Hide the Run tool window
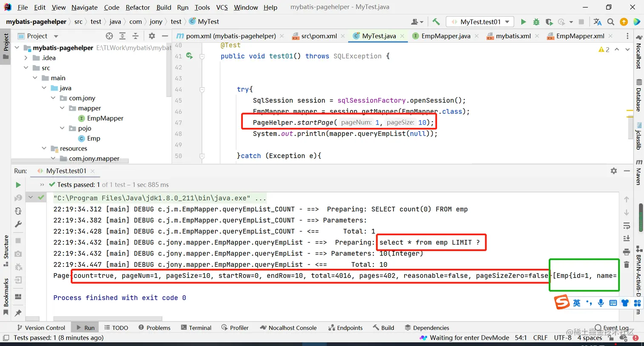Viewport: 644px width, 346px height. [627, 171]
